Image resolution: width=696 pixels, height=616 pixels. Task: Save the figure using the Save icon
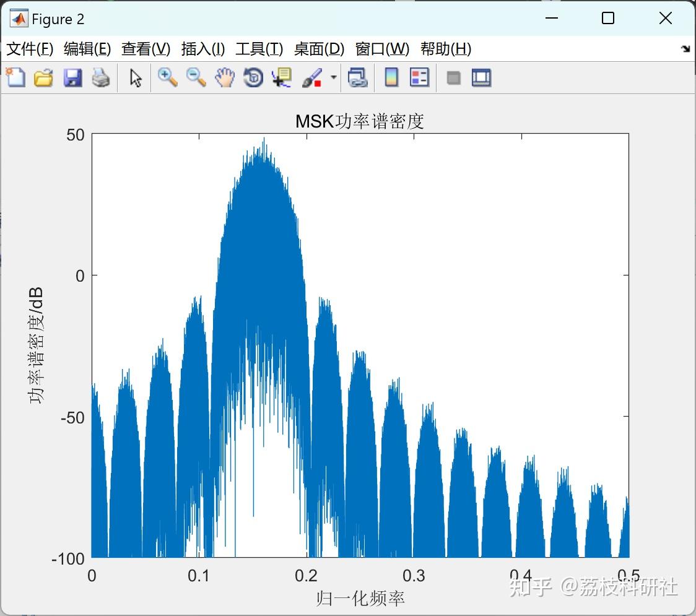[x=72, y=78]
